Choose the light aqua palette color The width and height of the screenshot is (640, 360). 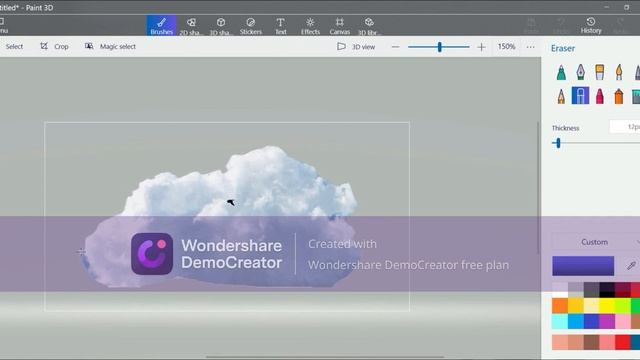click(560, 321)
